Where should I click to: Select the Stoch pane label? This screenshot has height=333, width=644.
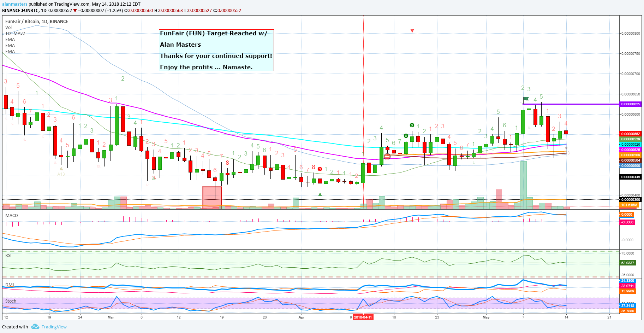pyautogui.click(x=11, y=301)
